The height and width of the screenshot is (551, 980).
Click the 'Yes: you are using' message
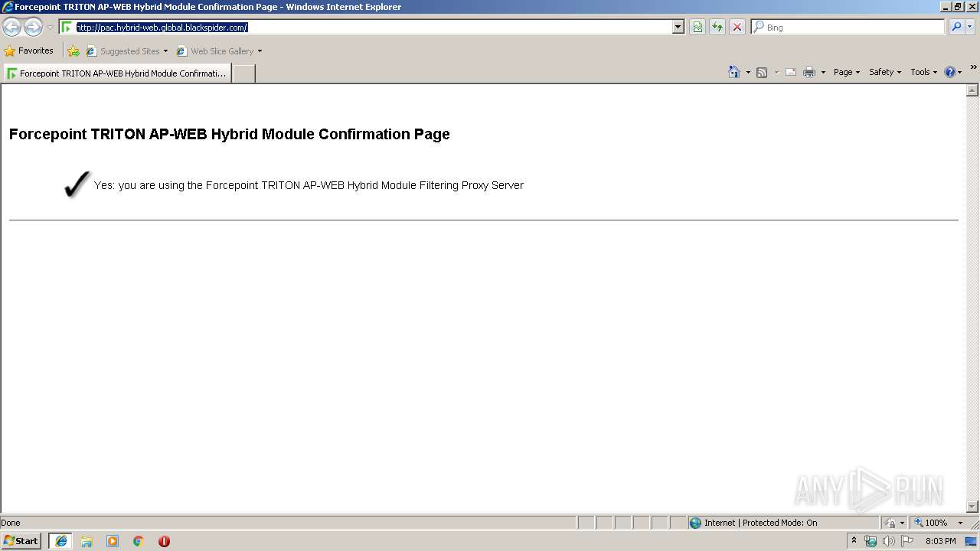pyautogui.click(x=309, y=185)
